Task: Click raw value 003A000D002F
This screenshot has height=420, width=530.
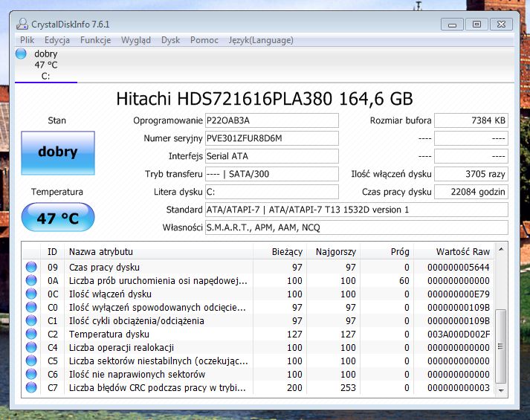Action: point(459,335)
